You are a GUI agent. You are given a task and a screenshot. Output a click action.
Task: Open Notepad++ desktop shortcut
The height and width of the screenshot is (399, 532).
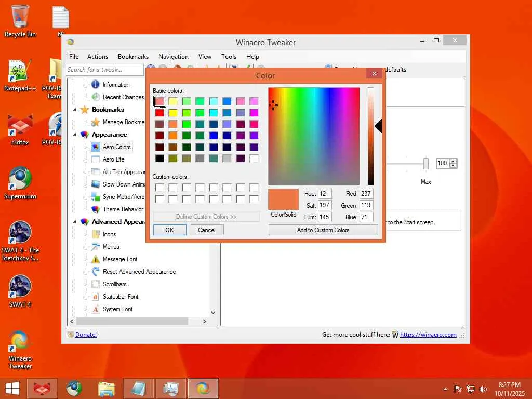[20, 75]
